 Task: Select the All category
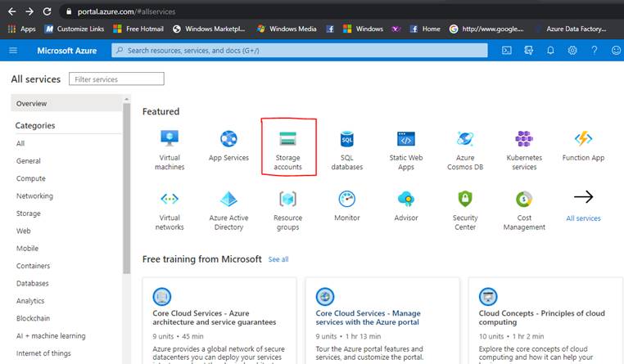point(20,143)
